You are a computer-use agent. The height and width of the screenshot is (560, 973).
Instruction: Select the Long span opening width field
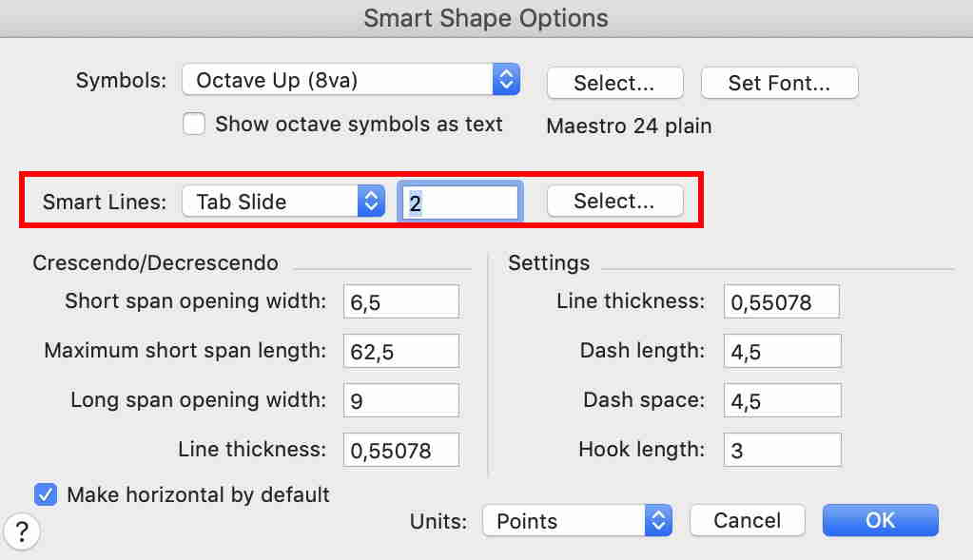coord(400,400)
